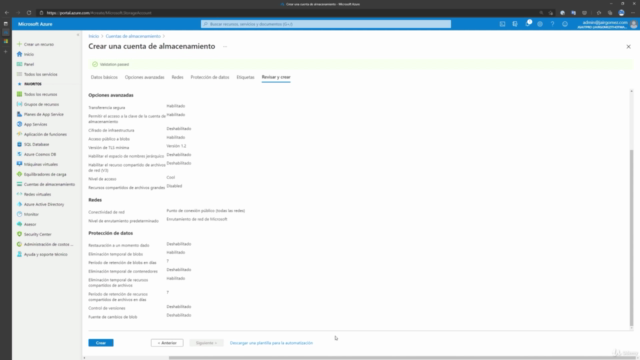The height and width of the screenshot is (360, 640).
Task: Select the Nivel de acceso Cool value
Action: [171, 178]
